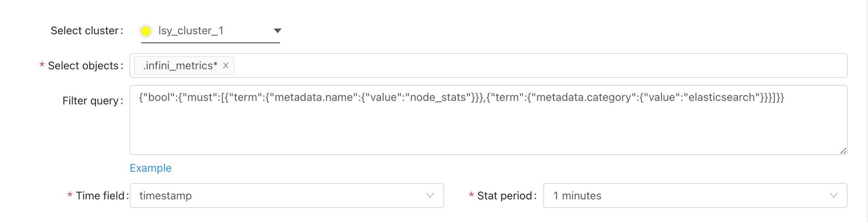Click the Stat period chevron arrow
The image size is (868, 222).
click(833, 196)
